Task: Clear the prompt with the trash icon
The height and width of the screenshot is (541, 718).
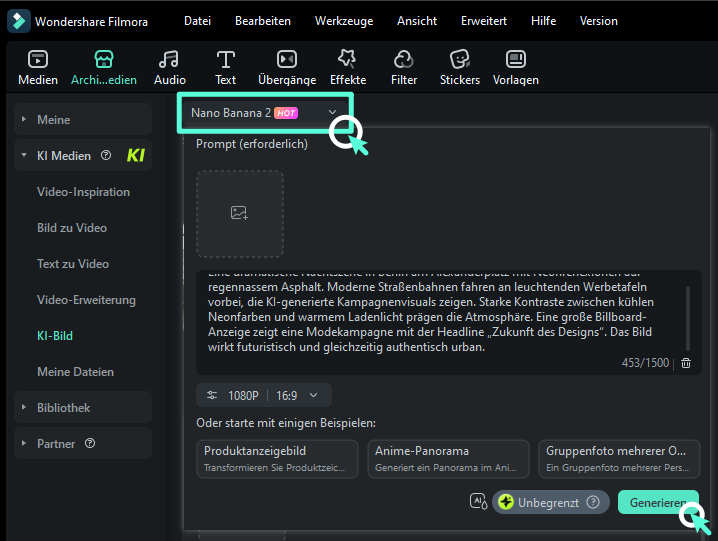Action: coord(685,363)
